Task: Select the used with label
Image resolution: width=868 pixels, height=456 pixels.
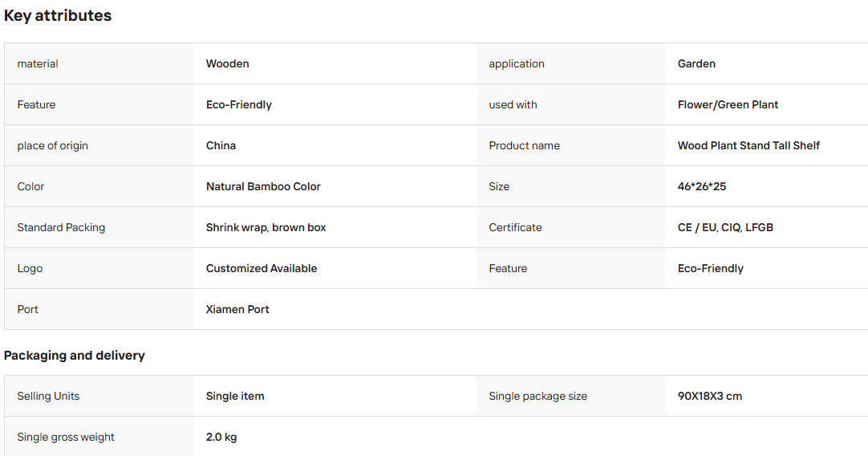Action: (x=513, y=104)
